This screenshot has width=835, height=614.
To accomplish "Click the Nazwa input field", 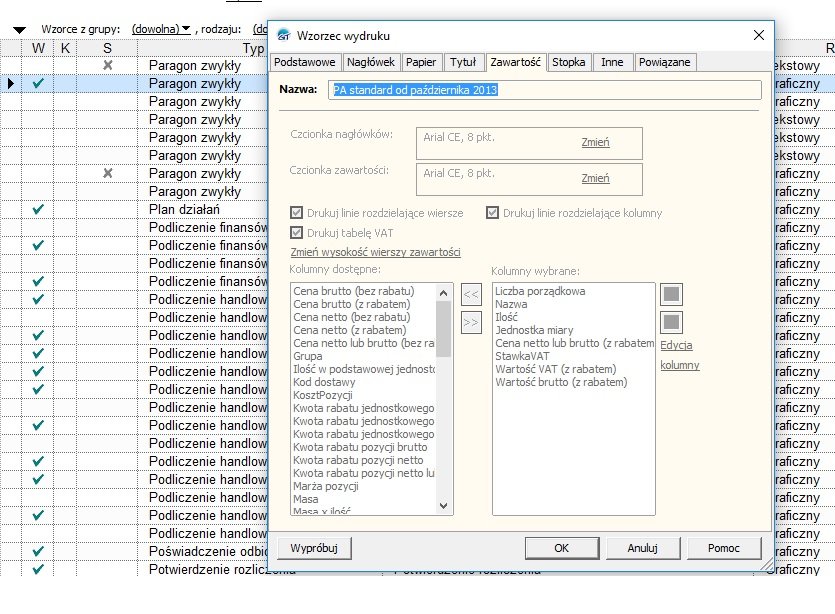I will tap(545, 90).
